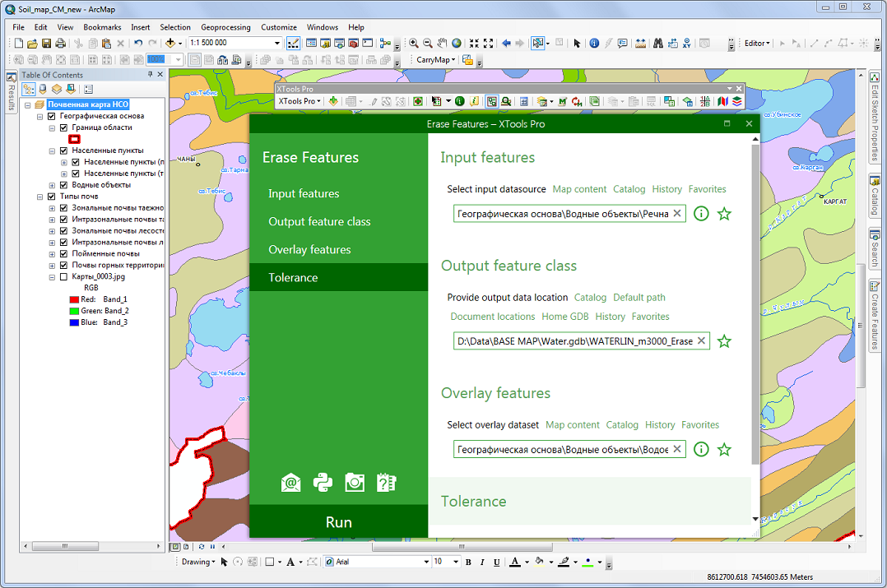Open the map scale dropdown 1:1 500 000
The height and width of the screenshot is (588, 887).
(276, 43)
